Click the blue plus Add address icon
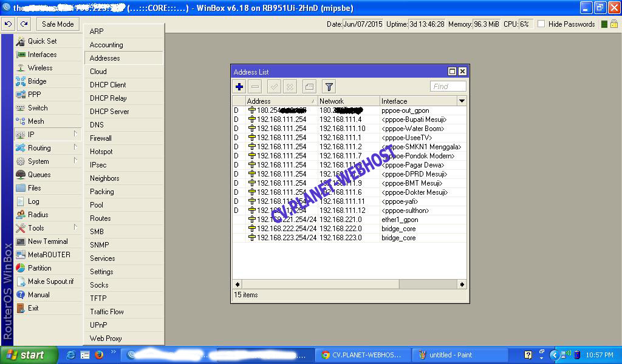Viewport: 622px width, 364px height. (239, 87)
